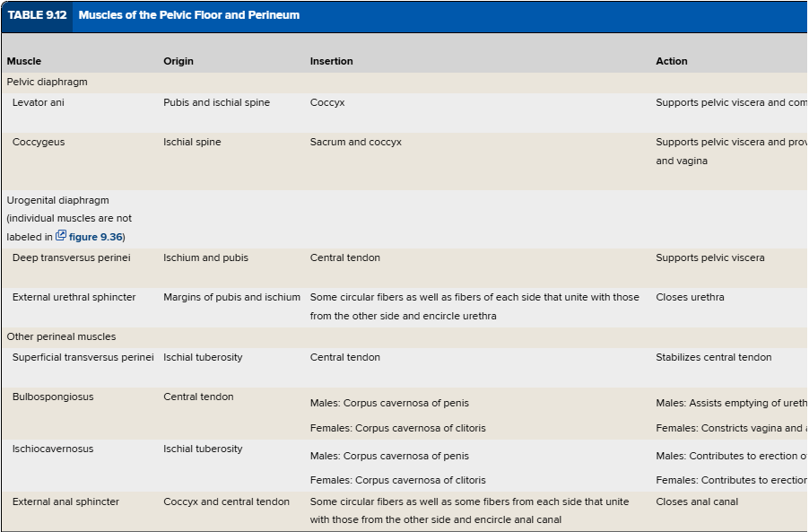Click the popup icon beside figure 9.36
Screen dimensions: 809x532
61,236
